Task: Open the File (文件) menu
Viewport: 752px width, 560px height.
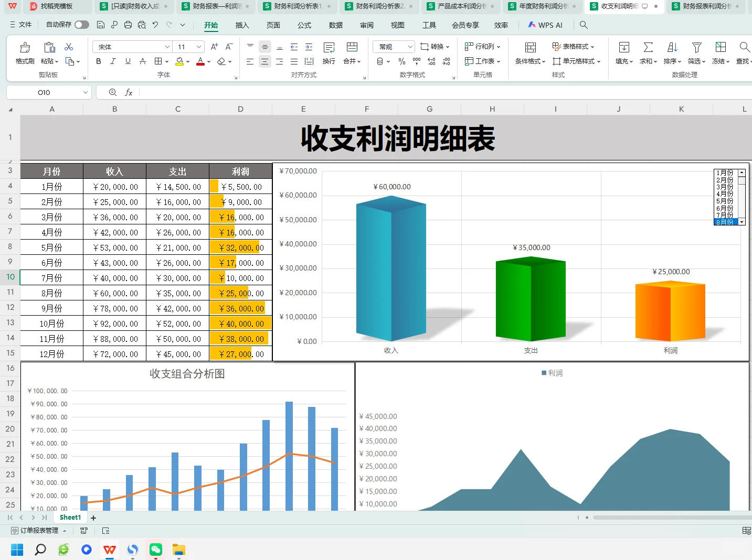Action: [x=20, y=25]
